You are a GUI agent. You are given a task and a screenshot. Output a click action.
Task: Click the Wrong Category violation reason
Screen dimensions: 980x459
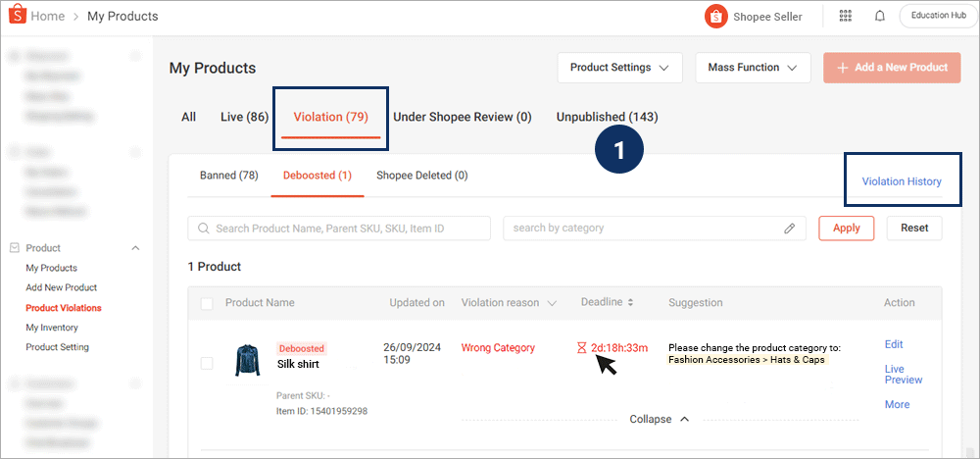tap(498, 348)
